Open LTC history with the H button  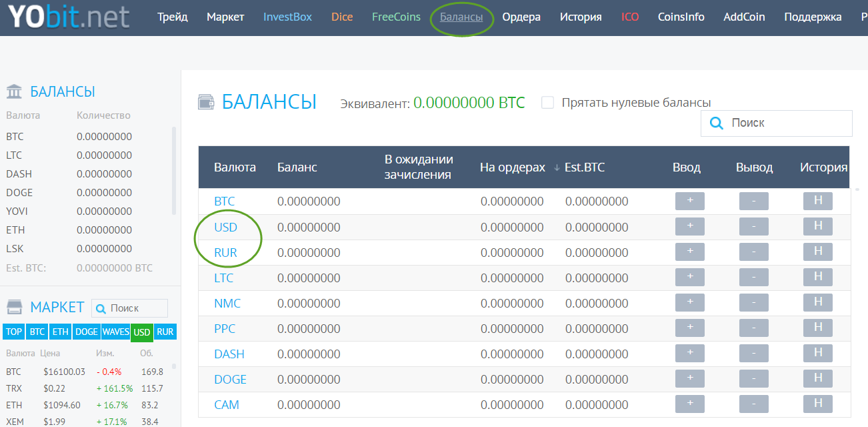click(818, 277)
